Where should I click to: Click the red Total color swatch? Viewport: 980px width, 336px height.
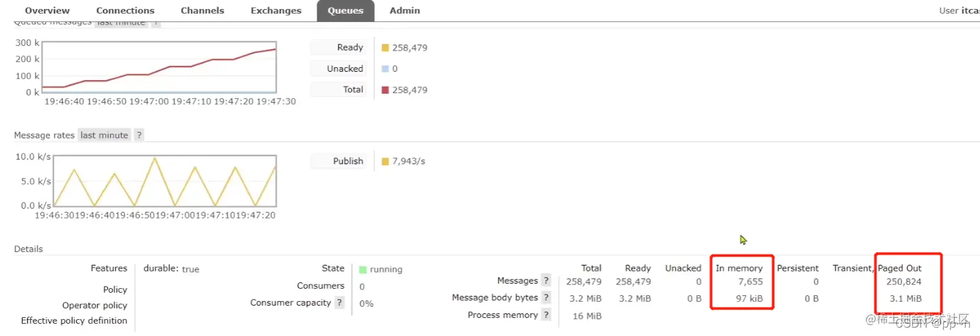[x=385, y=90]
